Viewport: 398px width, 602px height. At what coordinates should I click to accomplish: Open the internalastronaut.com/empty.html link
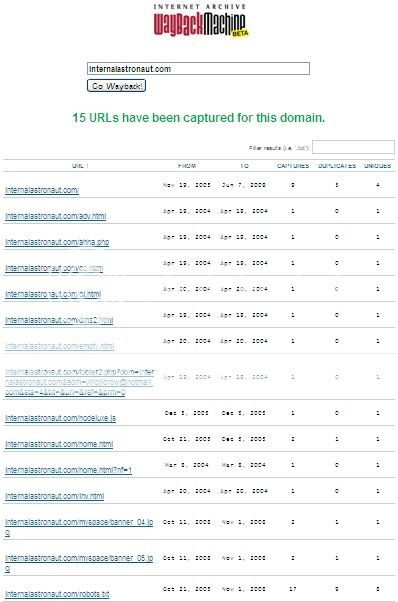(x=59, y=346)
